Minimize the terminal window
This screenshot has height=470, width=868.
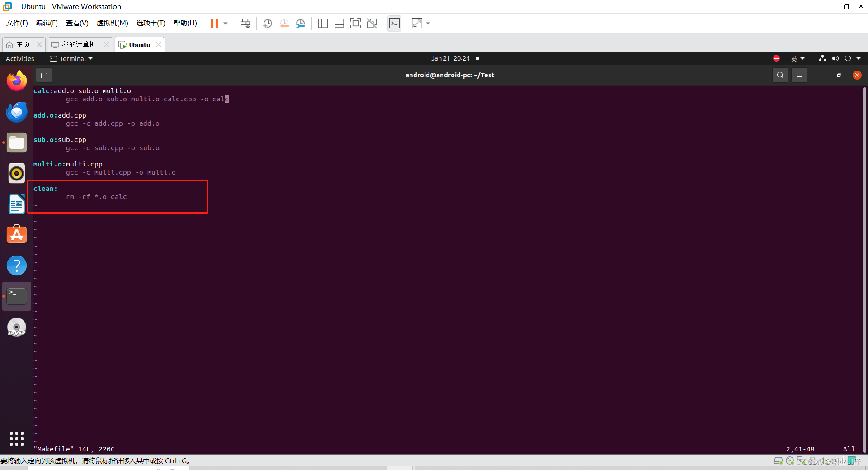pyautogui.click(x=821, y=75)
